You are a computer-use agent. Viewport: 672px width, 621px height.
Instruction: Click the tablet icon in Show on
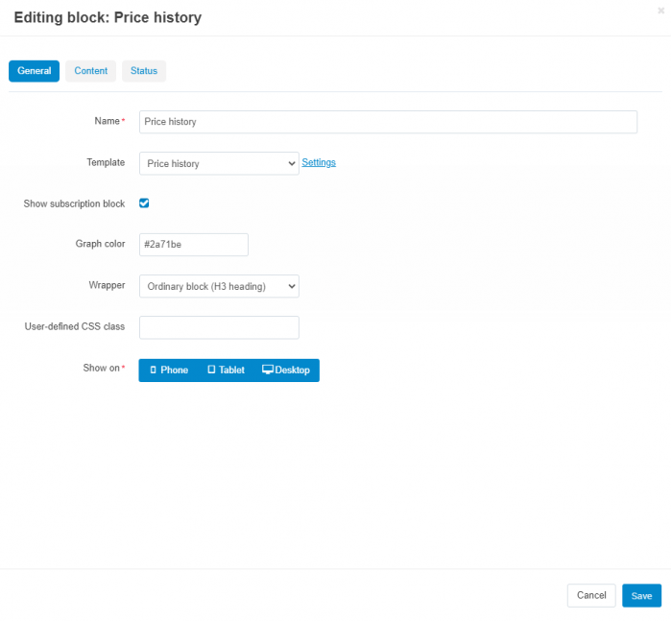211,370
